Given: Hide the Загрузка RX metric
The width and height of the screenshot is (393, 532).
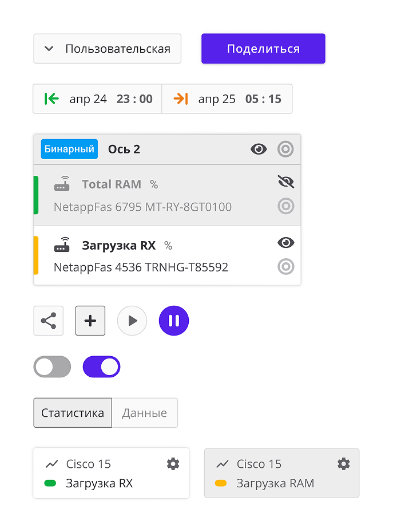Looking at the screenshot, I should click(x=286, y=243).
